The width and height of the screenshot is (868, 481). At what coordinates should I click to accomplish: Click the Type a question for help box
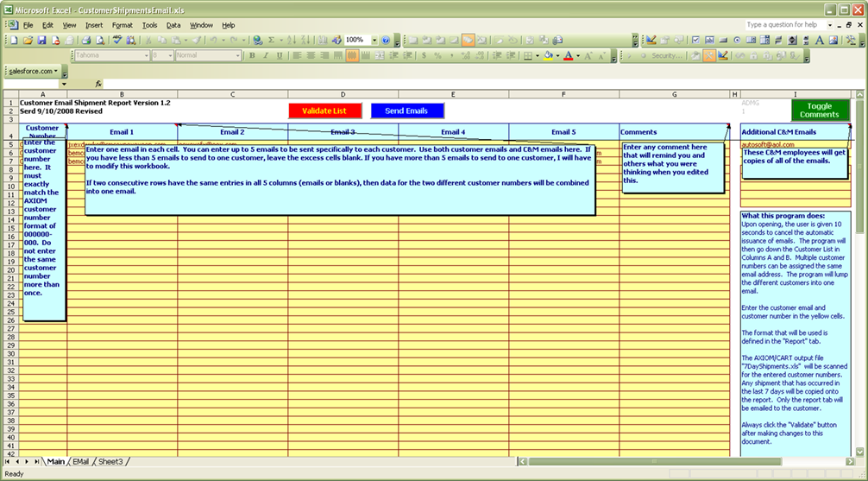785,25
